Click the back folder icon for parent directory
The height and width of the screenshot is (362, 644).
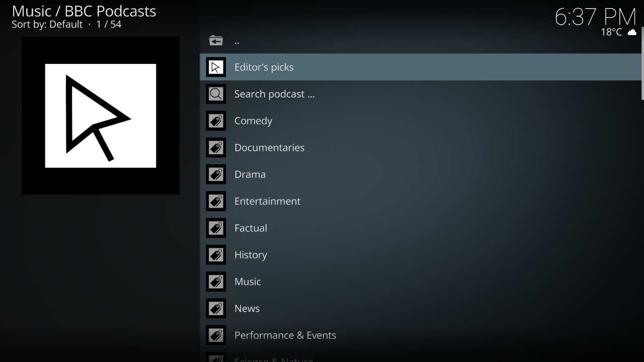(x=216, y=41)
